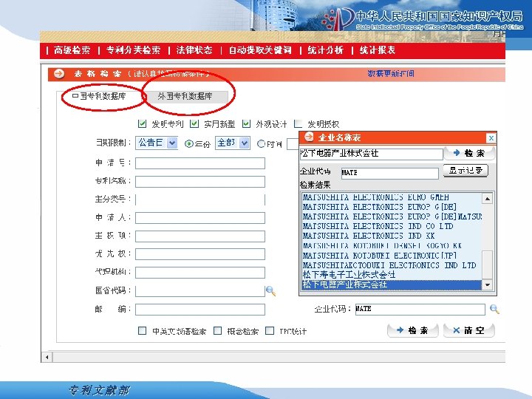Click the orange icon in 企业名称表 title bar
Image resolution: width=532 pixels, height=399 pixels.
(309, 137)
